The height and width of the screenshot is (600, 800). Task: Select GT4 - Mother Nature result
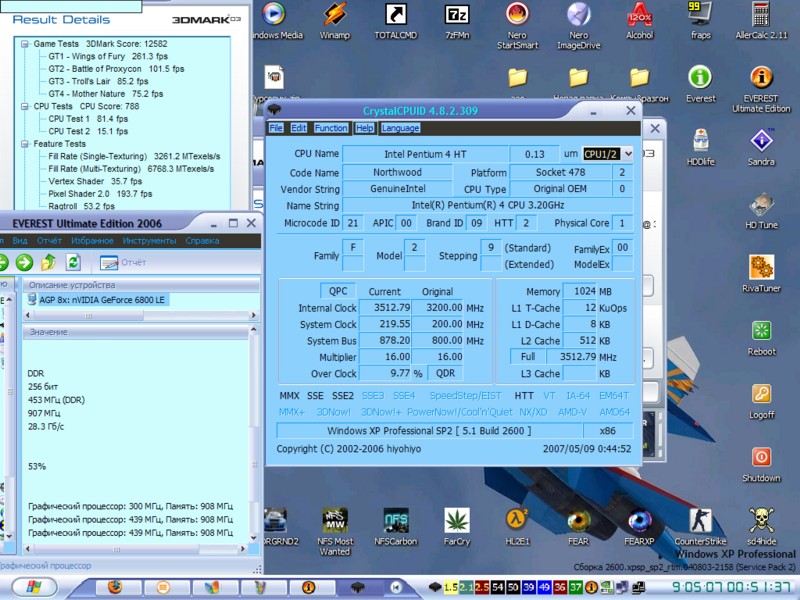(106, 94)
